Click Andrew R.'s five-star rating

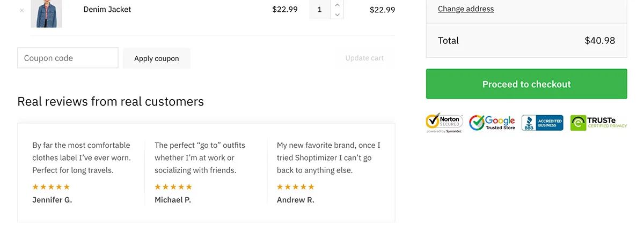coord(296,187)
